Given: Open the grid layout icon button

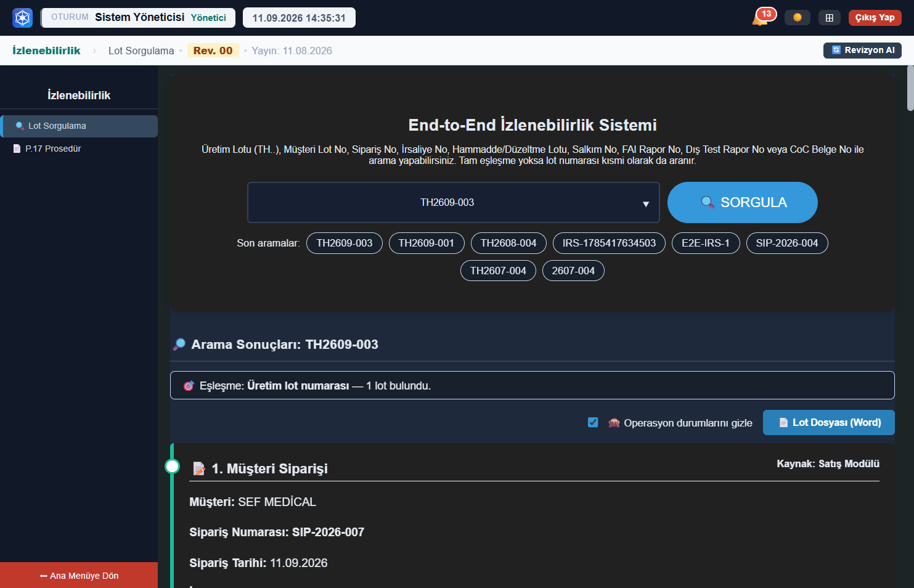Looking at the screenshot, I should click(x=830, y=18).
